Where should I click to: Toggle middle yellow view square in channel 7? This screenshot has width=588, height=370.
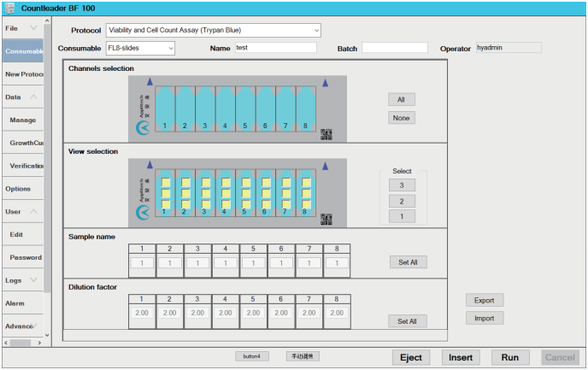[286, 193]
